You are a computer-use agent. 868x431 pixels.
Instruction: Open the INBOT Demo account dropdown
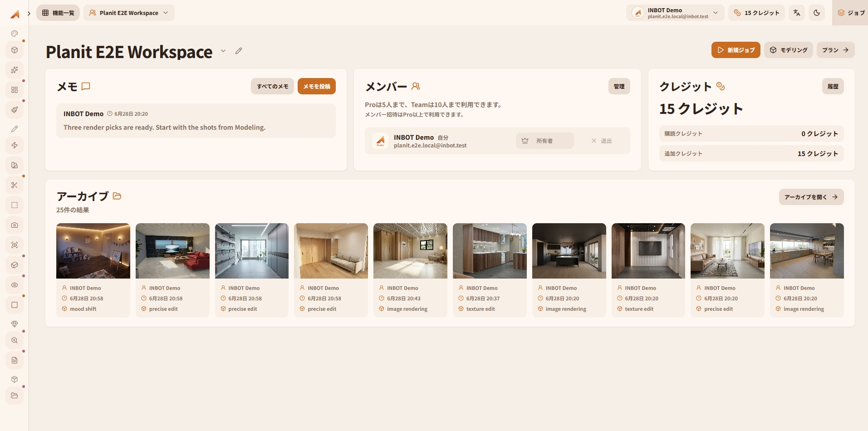(675, 13)
